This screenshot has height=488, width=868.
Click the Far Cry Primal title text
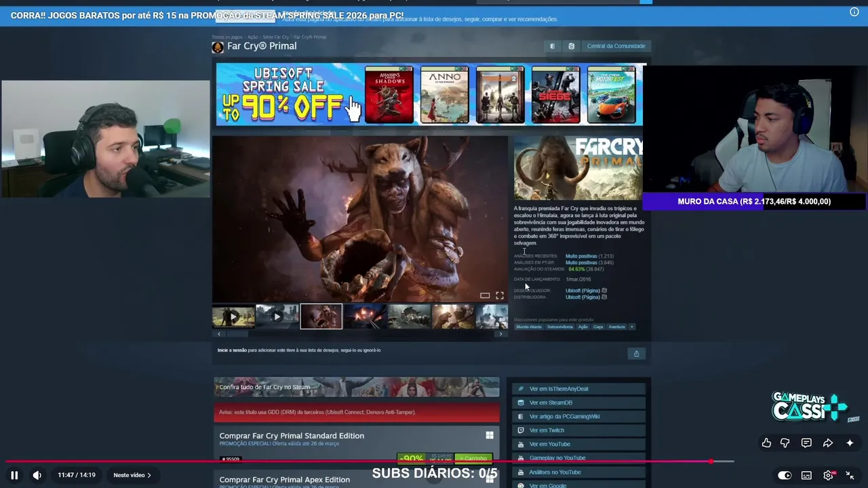[x=262, y=46]
